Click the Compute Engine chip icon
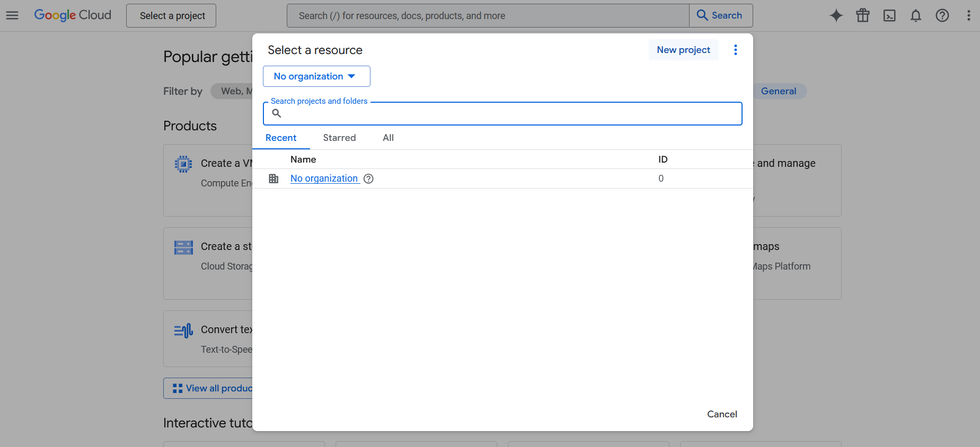Screen dimensions: 980x447 pyautogui.click(x=183, y=164)
